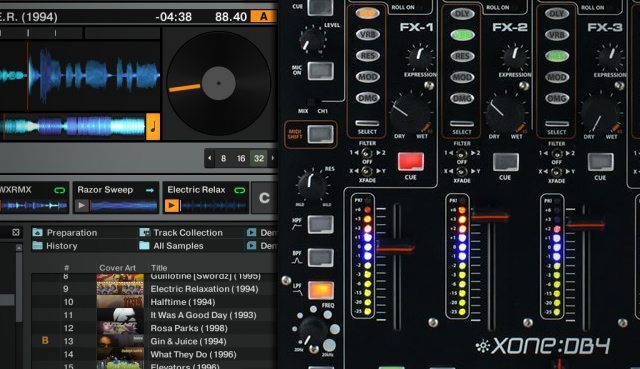Click the orange deck A letter label

click(264, 17)
